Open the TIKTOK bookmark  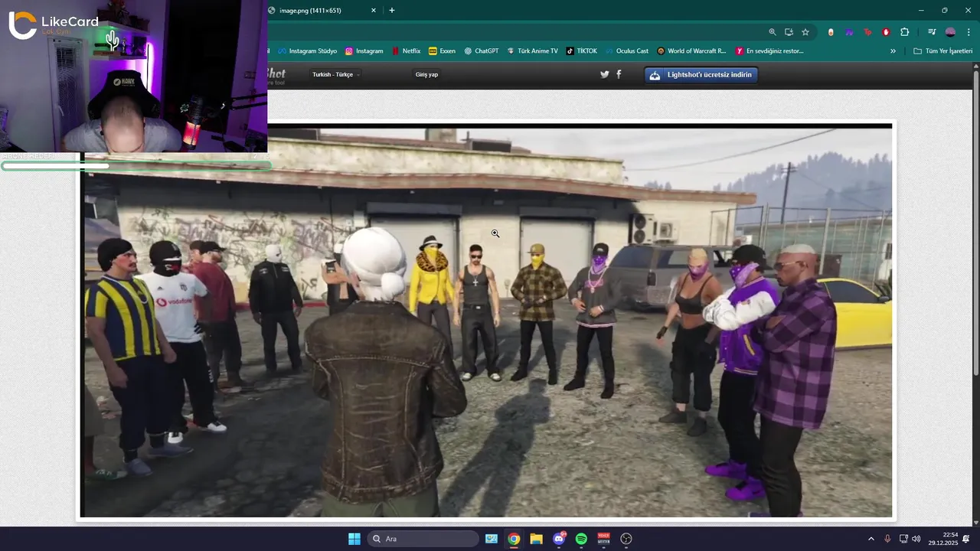[581, 51]
